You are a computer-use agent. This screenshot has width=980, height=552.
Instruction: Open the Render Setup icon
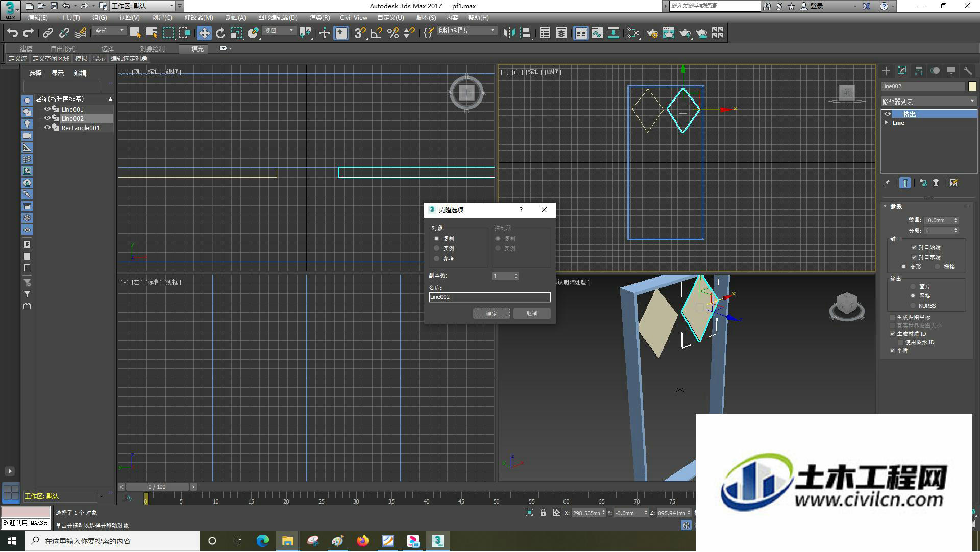tap(652, 33)
